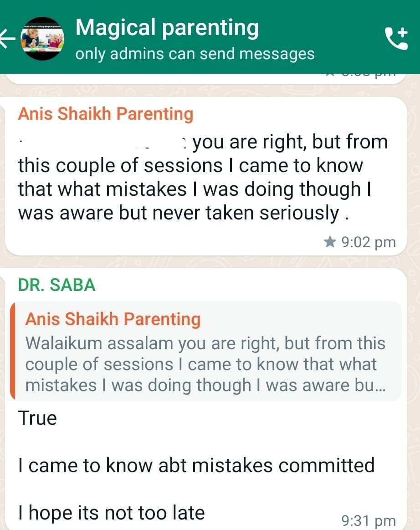420x530 pixels.
Task: Tap the line 'I hope its not too late'
Action: tap(112, 513)
